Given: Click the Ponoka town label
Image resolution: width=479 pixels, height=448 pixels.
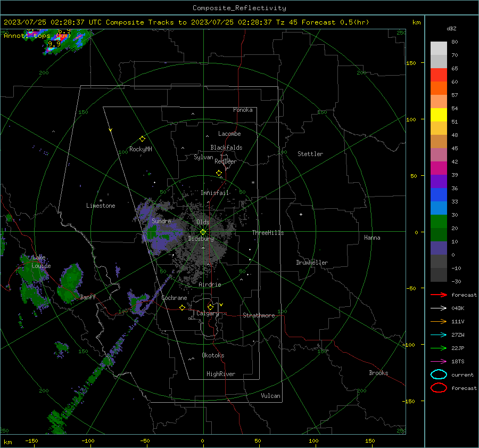Looking at the screenshot, I should tap(243, 110).
